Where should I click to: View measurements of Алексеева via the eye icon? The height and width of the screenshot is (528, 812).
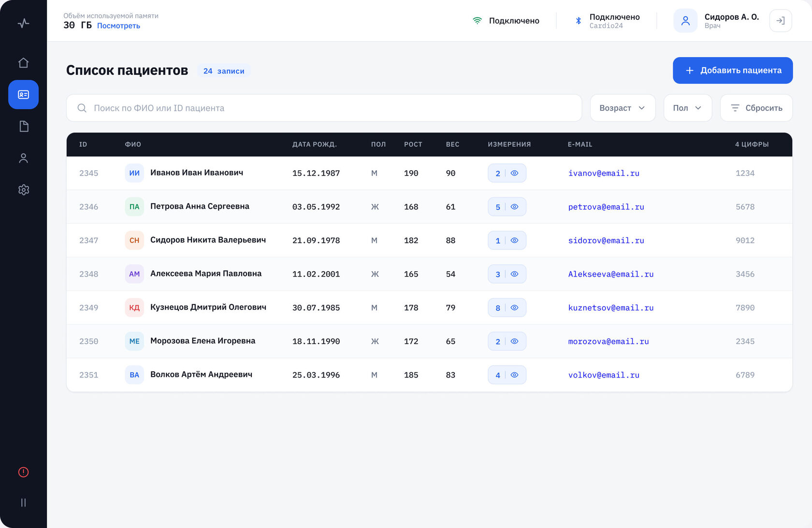pos(515,274)
